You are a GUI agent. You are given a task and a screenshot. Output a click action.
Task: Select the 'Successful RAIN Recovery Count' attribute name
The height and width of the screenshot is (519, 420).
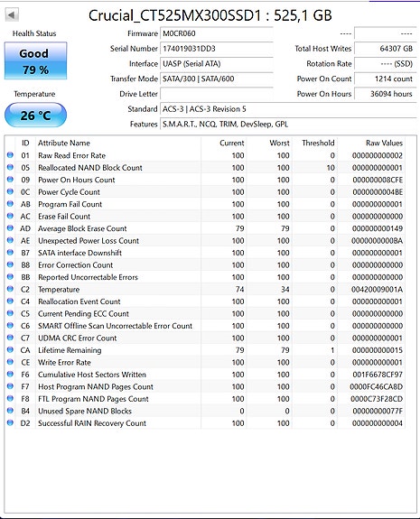(92, 423)
